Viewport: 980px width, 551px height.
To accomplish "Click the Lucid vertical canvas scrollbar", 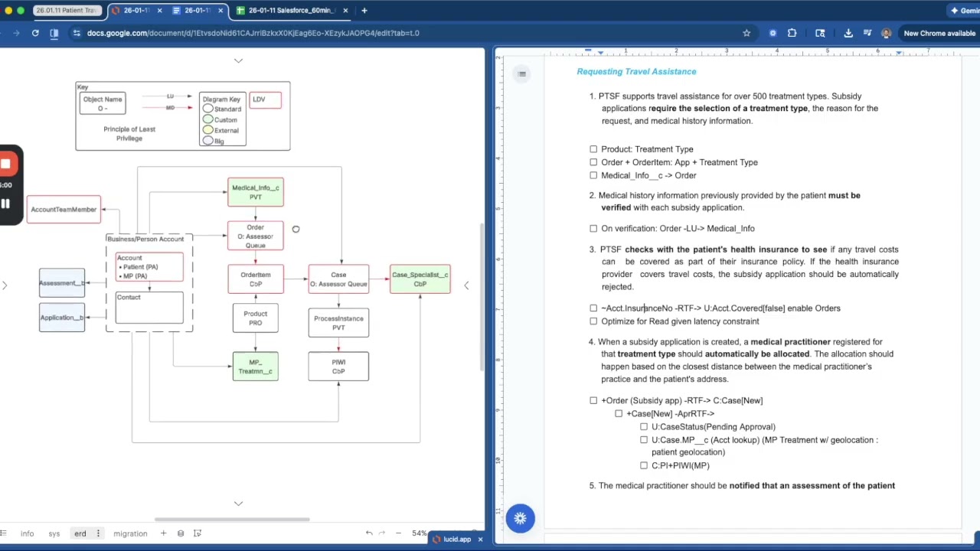I will pyautogui.click(x=481, y=298).
